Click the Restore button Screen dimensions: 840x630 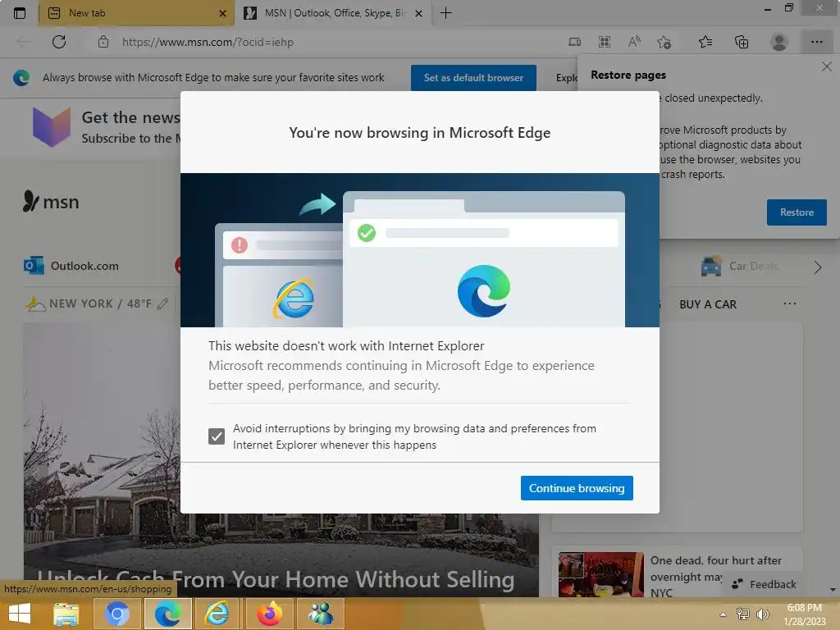[797, 212]
